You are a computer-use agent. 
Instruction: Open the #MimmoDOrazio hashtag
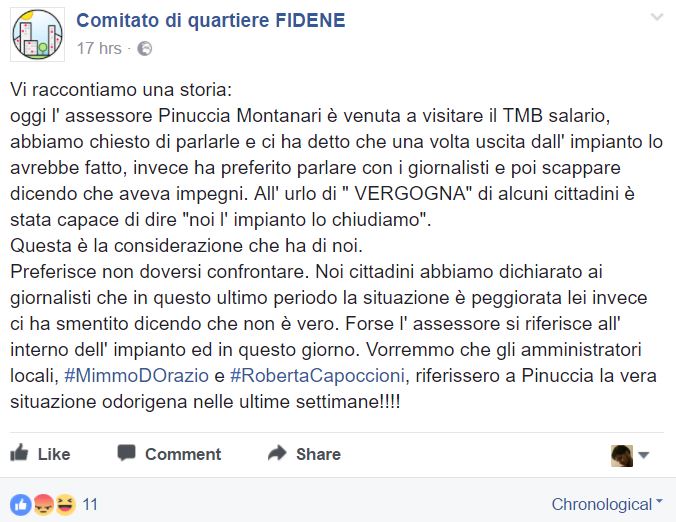136,375
